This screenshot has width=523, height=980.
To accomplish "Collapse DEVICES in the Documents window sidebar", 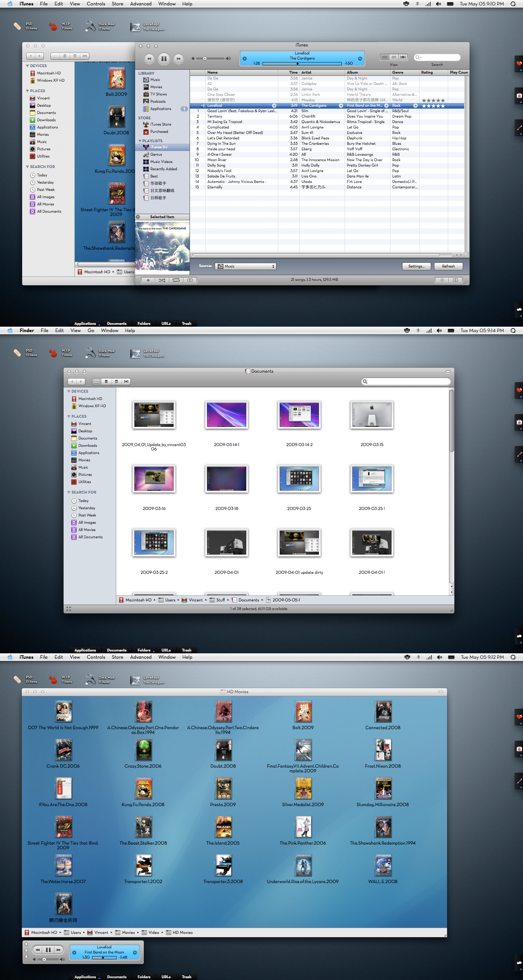I will click(x=69, y=392).
